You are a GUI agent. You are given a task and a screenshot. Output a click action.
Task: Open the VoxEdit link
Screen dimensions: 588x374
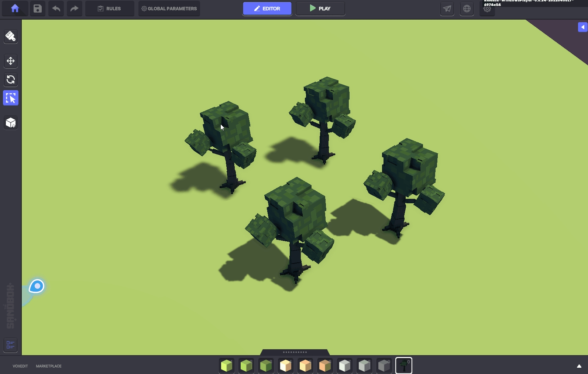tap(20, 366)
